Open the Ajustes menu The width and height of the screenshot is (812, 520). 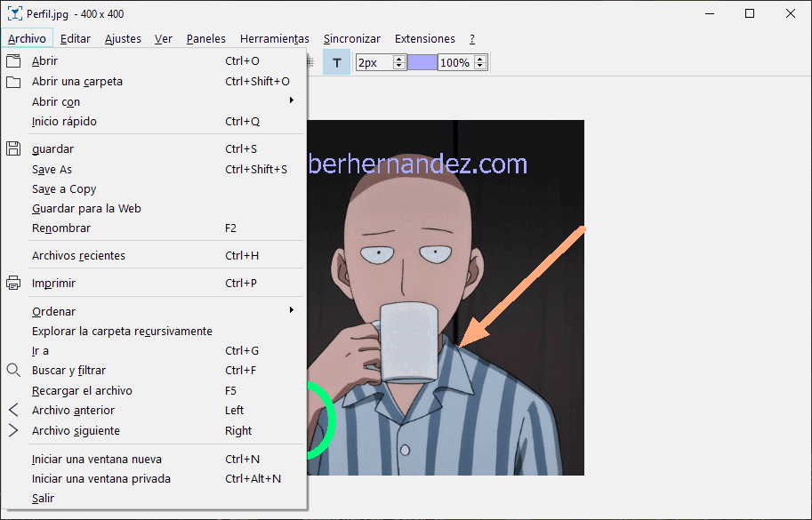(123, 39)
